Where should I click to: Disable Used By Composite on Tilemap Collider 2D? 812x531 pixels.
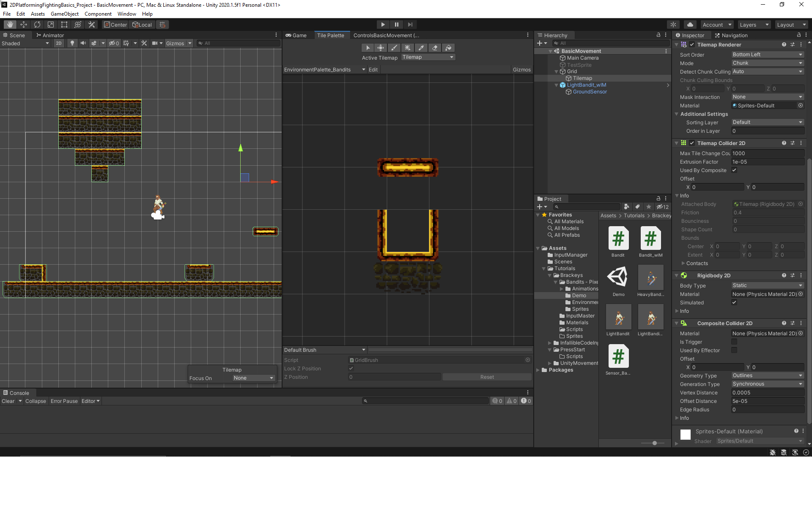[x=735, y=170]
